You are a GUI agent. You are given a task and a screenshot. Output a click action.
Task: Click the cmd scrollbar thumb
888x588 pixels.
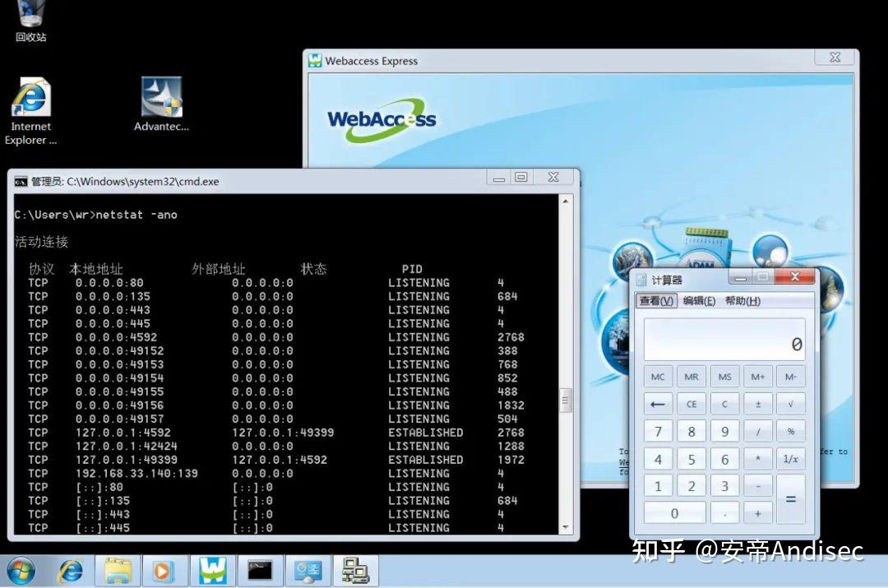[x=565, y=401]
